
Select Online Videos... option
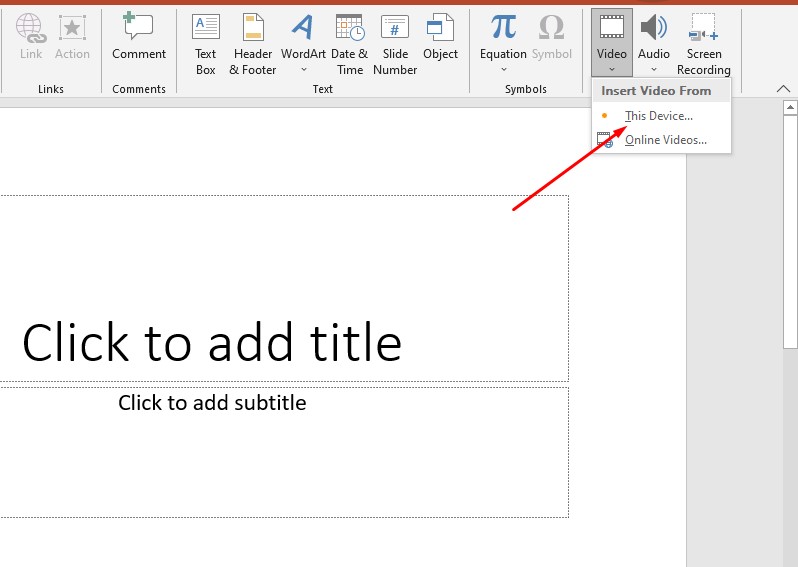[665, 140]
